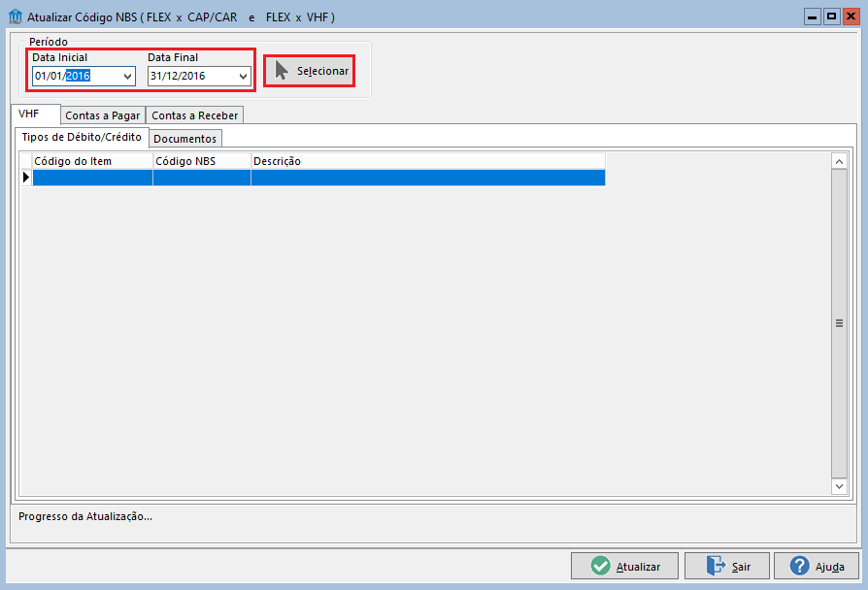The height and width of the screenshot is (590, 868).
Task: Select the Tipos de Débito/Crédito subtab
Action: 82,137
